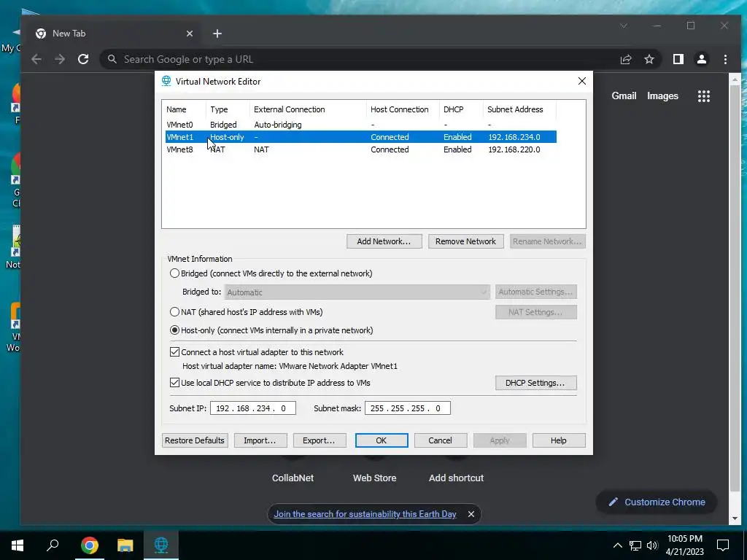Viewport: 747px width, 560px height.
Task: Open network status tray icon
Action: click(x=635, y=545)
